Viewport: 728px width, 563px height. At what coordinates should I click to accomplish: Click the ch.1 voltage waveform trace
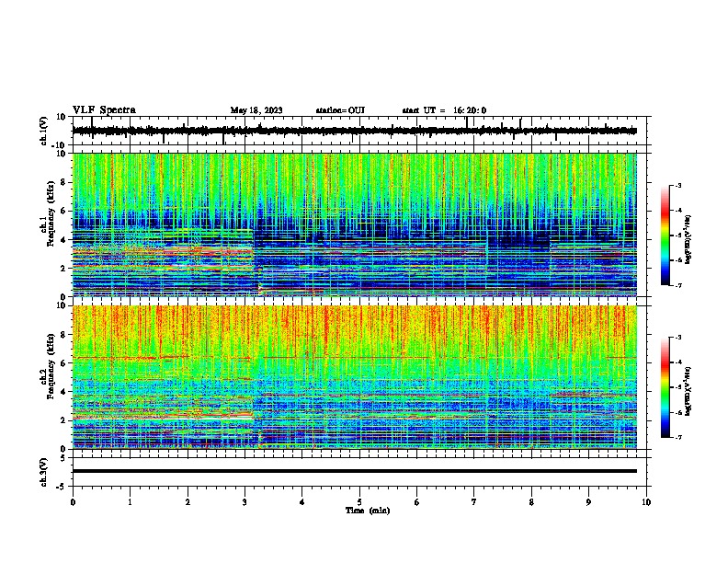pyautogui.click(x=354, y=131)
